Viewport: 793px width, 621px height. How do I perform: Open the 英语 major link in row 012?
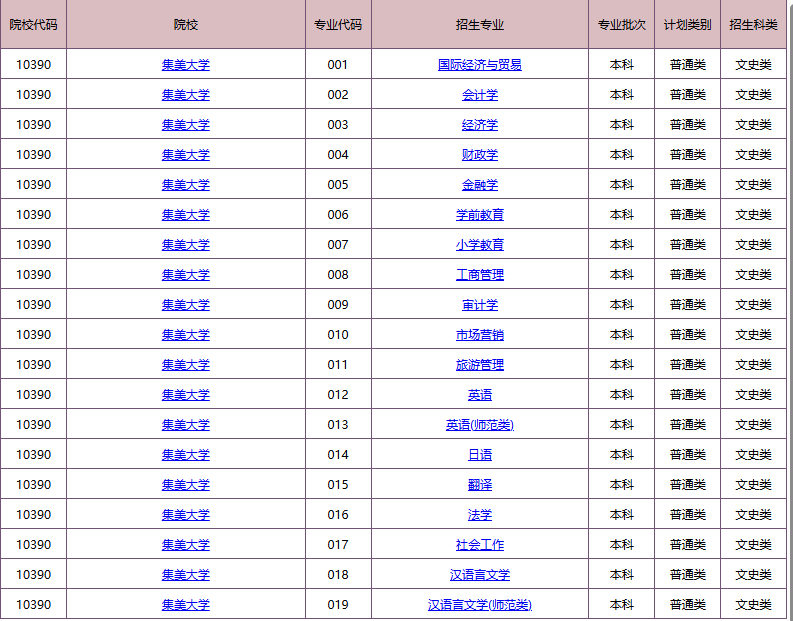479,394
